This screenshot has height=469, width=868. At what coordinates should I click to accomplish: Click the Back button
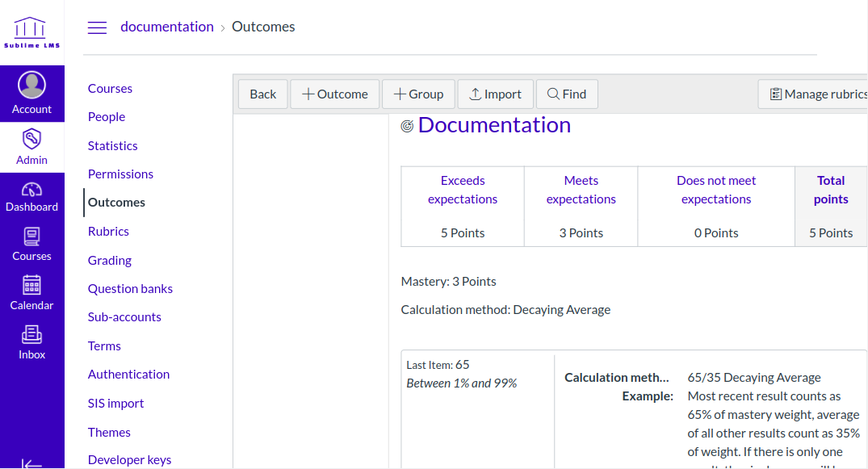pos(262,94)
